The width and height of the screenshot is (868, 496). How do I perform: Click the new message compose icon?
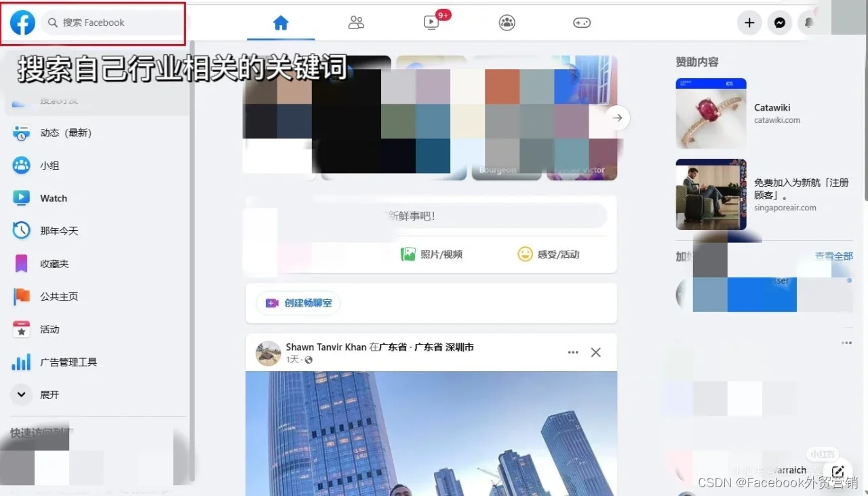(839, 471)
